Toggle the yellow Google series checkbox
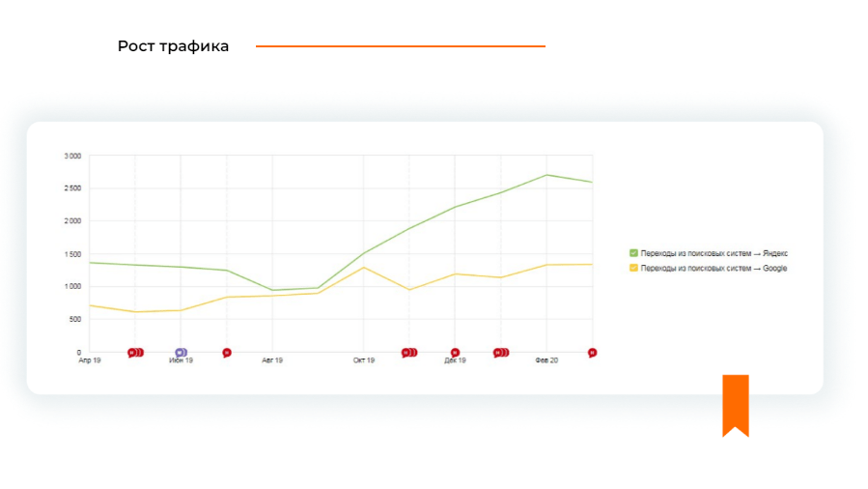This screenshot has width=868, height=489. pyautogui.click(x=633, y=268)
